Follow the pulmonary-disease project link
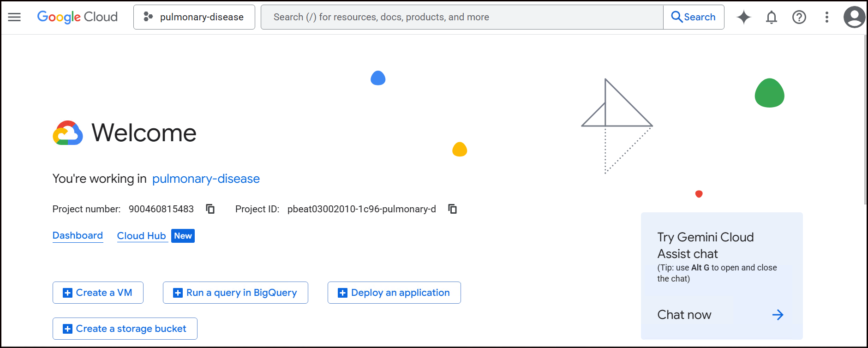Screen dimensions: 868x348 click(x=206, y=179)
